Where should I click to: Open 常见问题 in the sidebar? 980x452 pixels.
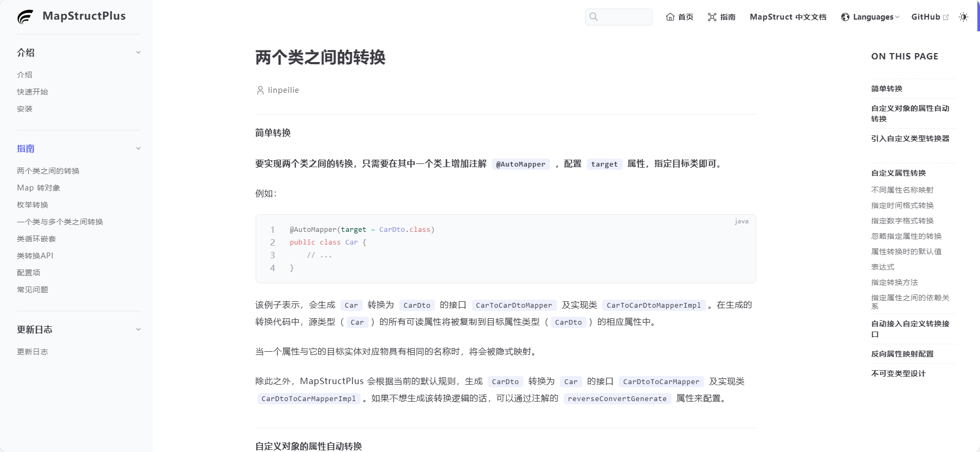coord(32,290)
